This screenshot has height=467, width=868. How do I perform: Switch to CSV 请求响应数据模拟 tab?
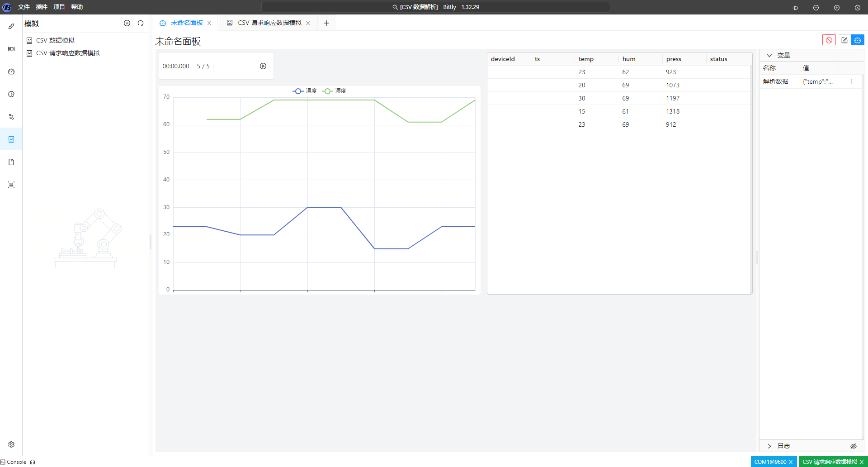coord(269,23)
